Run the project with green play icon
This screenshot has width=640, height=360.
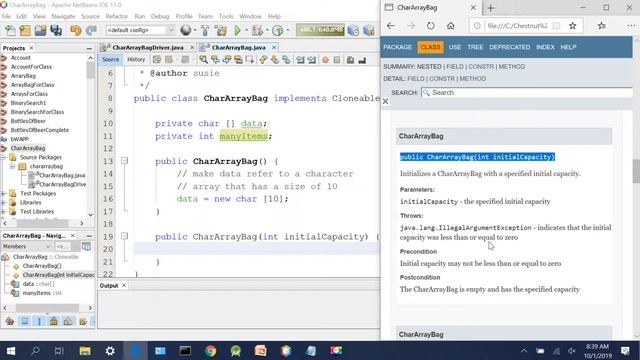[238, 30]
